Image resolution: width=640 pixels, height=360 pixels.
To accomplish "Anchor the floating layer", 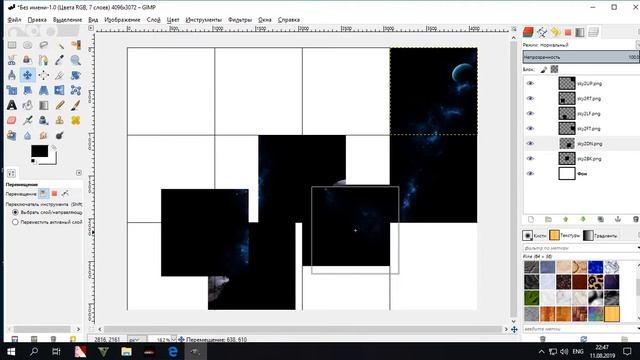I will pos(618,220).
